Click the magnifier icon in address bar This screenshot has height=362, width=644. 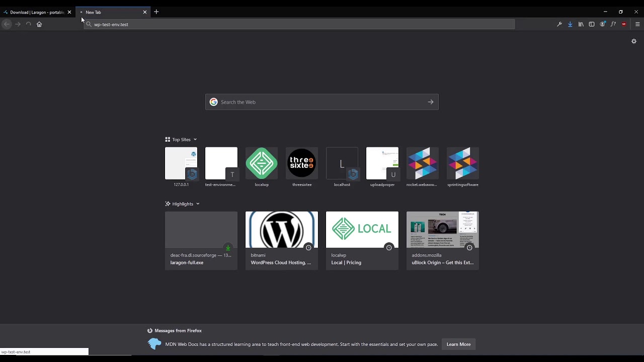(89, 24)
